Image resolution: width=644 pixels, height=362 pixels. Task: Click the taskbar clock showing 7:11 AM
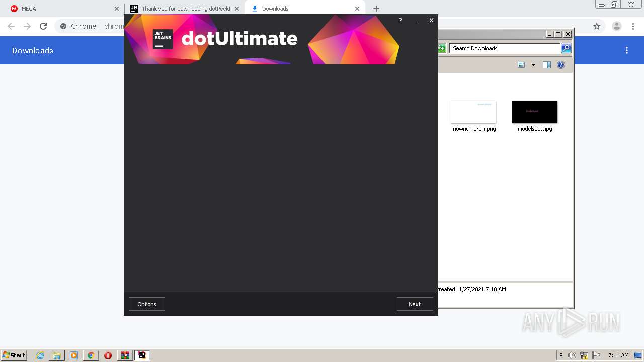(618, 355)
